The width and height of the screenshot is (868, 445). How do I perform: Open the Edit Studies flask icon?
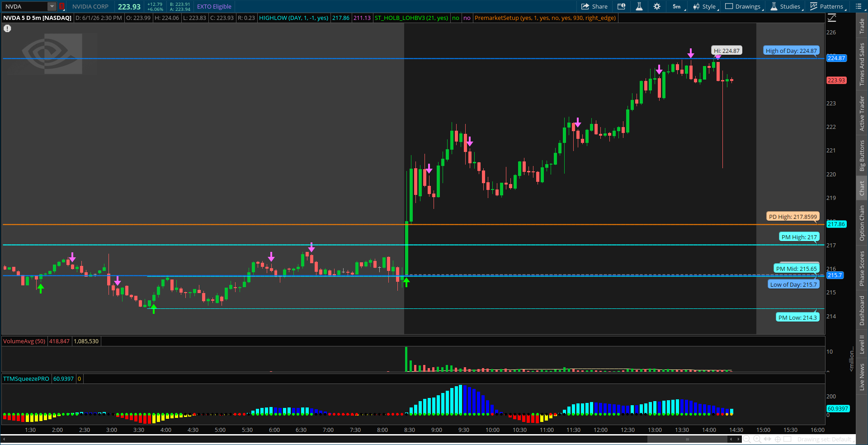pyautogui.click(x=639, y=6)
